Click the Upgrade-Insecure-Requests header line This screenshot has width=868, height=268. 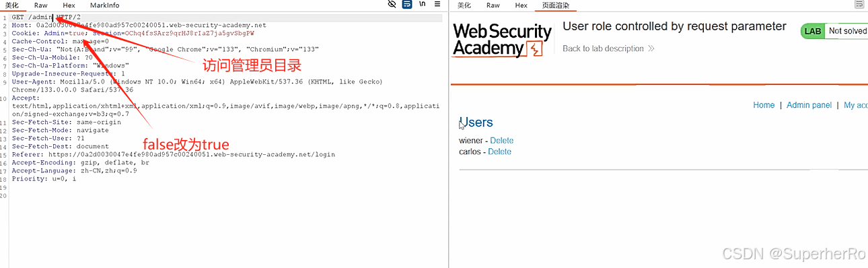click(x=68, y=73)
